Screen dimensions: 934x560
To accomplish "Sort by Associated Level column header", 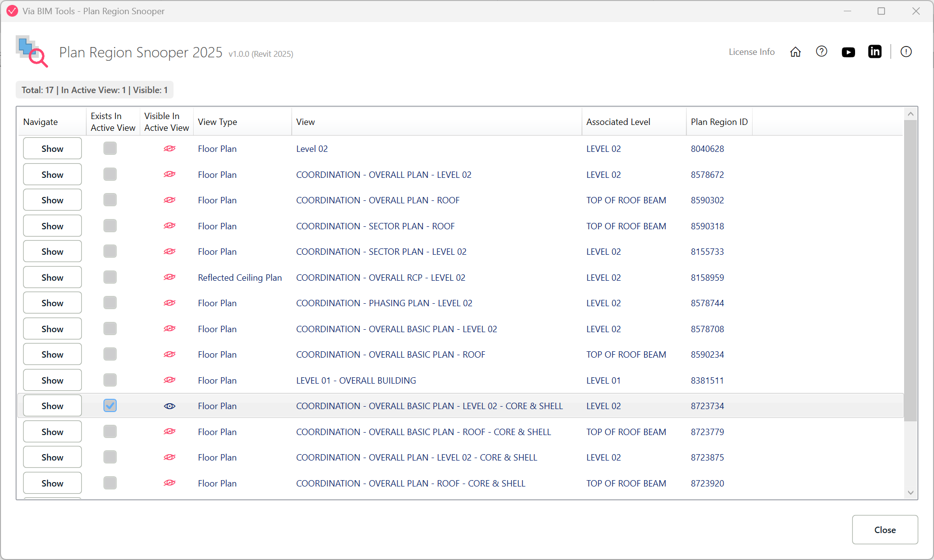I will [x=634, y=122].
